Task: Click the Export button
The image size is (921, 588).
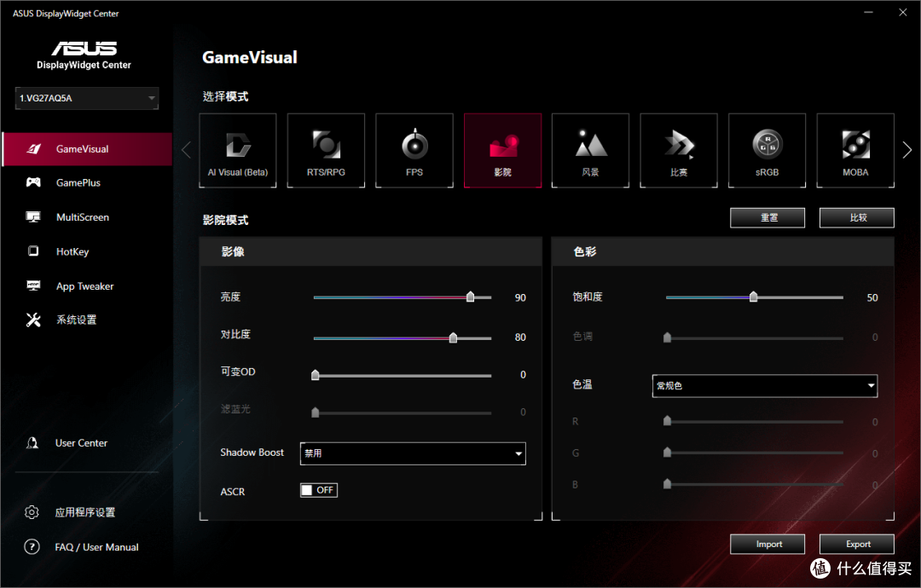Action: (857, 544)
